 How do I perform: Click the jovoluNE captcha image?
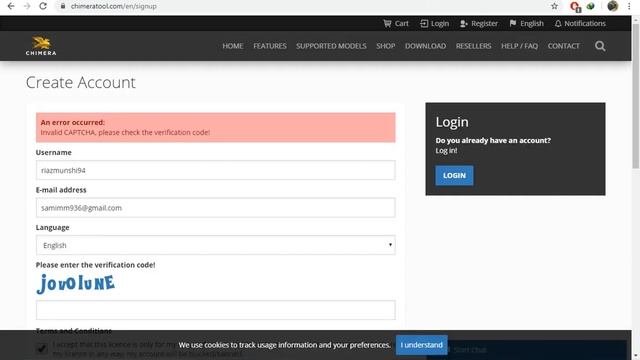pos(76,284)
